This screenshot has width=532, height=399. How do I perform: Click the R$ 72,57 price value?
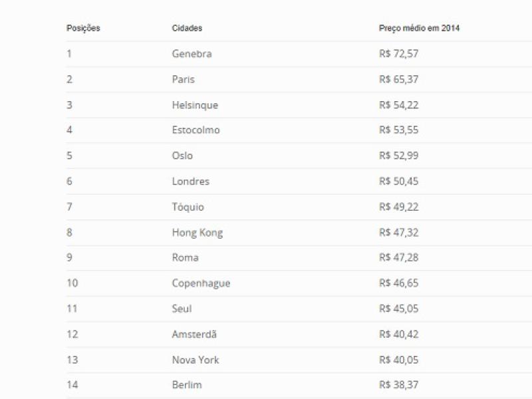[398, 54]
